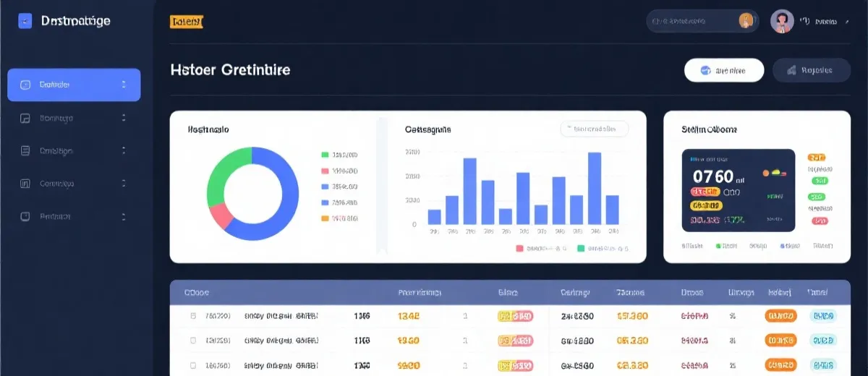The width and height of the screenshot is (868, 376).
Task: Tick the first table row checkbox
Action: click(192, 316)
